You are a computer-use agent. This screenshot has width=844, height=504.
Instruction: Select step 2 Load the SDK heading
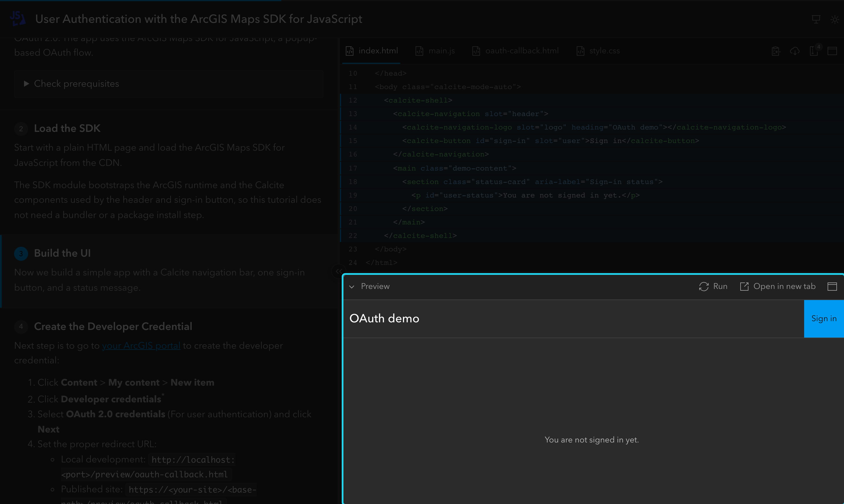pos(67,128)
